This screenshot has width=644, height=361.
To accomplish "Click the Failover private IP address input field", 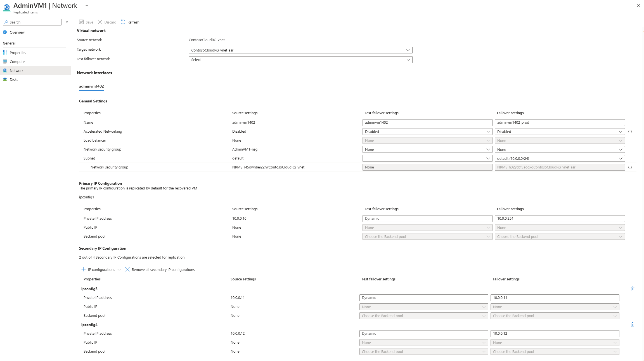I will (x=559, y=218).
